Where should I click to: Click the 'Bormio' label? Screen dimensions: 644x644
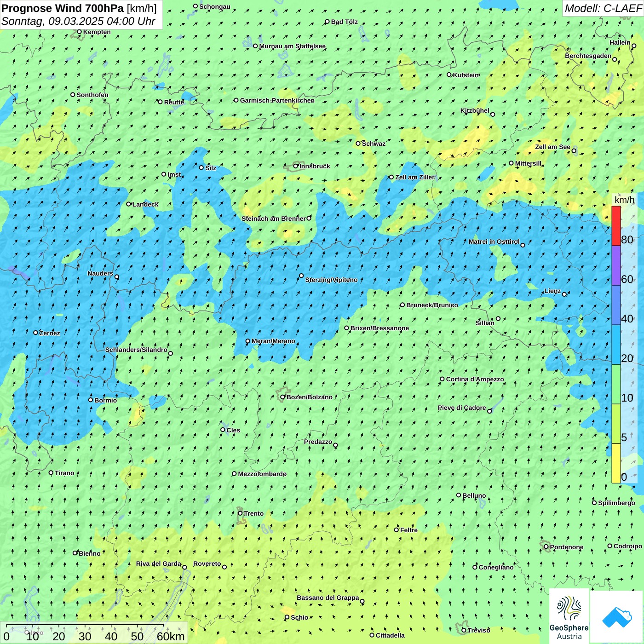[105, 400]
